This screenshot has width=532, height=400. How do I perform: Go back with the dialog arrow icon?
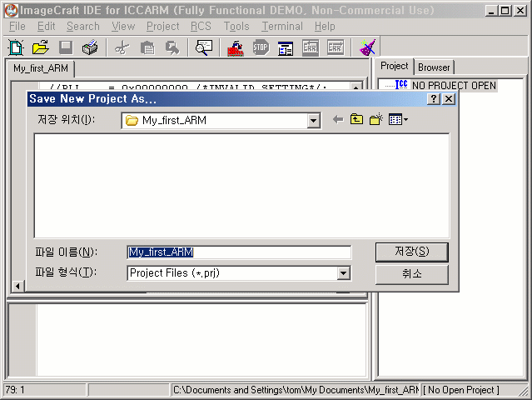(338, 119)
